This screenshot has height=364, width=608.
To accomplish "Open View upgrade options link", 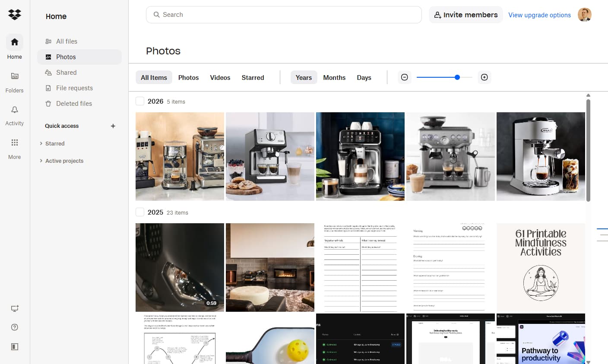I will (539, 15).
